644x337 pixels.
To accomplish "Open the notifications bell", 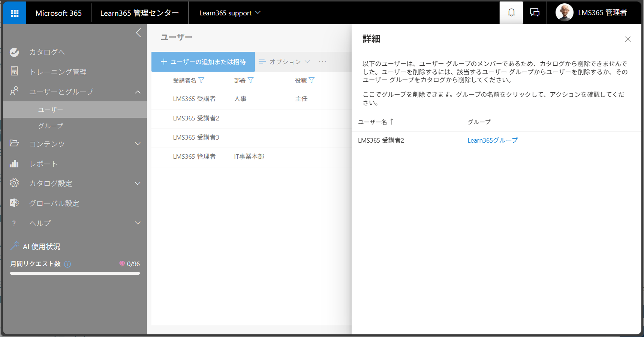I will tap(511, 13).
